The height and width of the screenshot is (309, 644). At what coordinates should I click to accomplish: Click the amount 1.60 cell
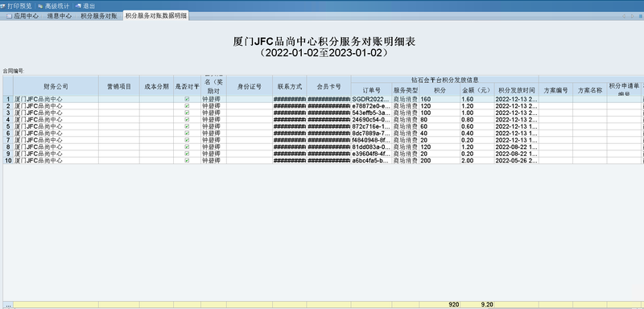(477, 99)
